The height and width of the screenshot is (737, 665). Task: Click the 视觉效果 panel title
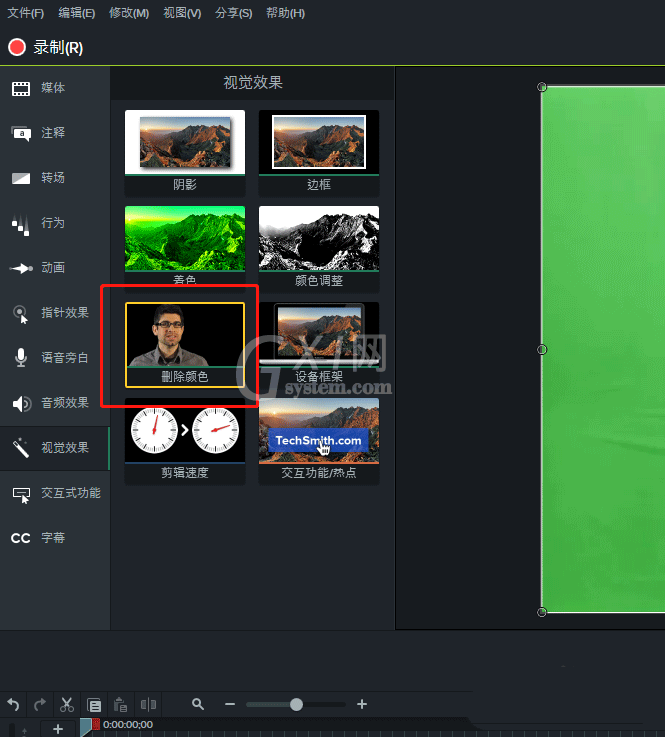253,83
